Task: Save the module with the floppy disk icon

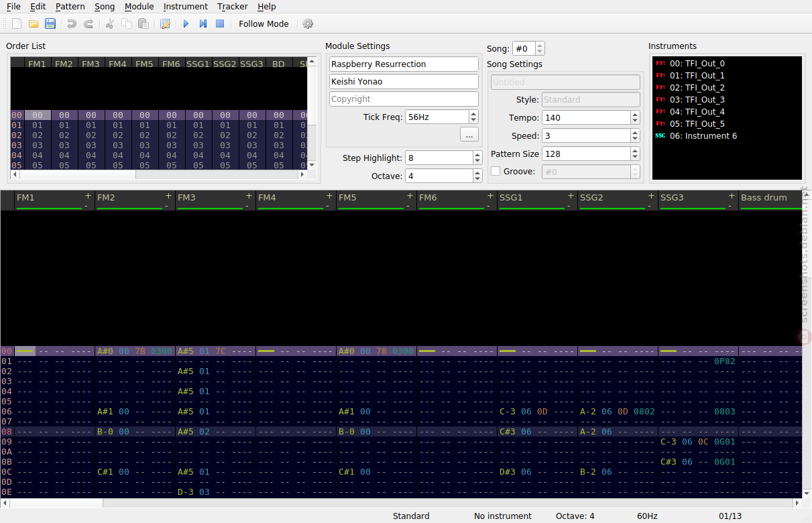Action: (50, 23)
